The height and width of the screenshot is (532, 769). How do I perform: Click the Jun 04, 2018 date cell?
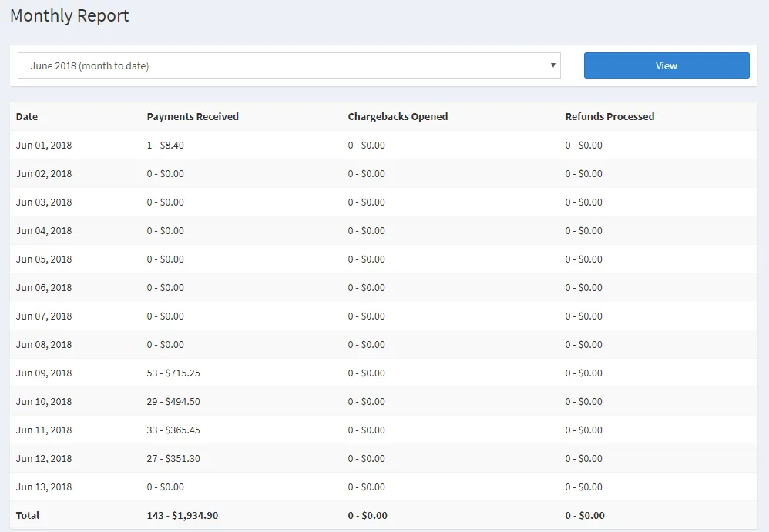click(44, 230)
